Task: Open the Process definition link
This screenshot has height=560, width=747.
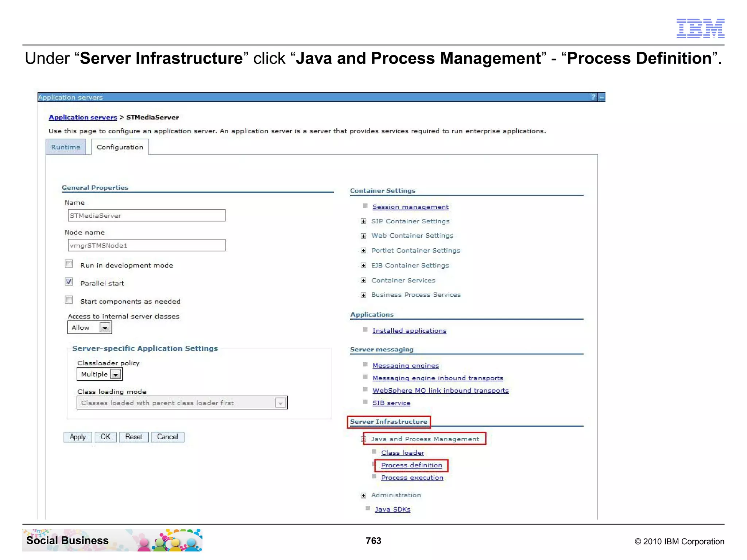Action: (x=411, y=465)
